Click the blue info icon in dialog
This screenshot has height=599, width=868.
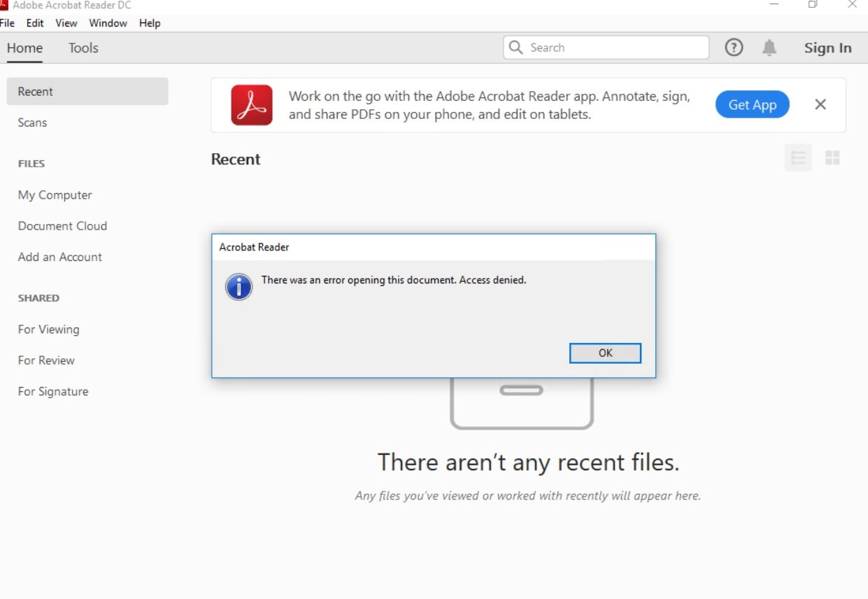pyautogui.click(x=239, y=287)
